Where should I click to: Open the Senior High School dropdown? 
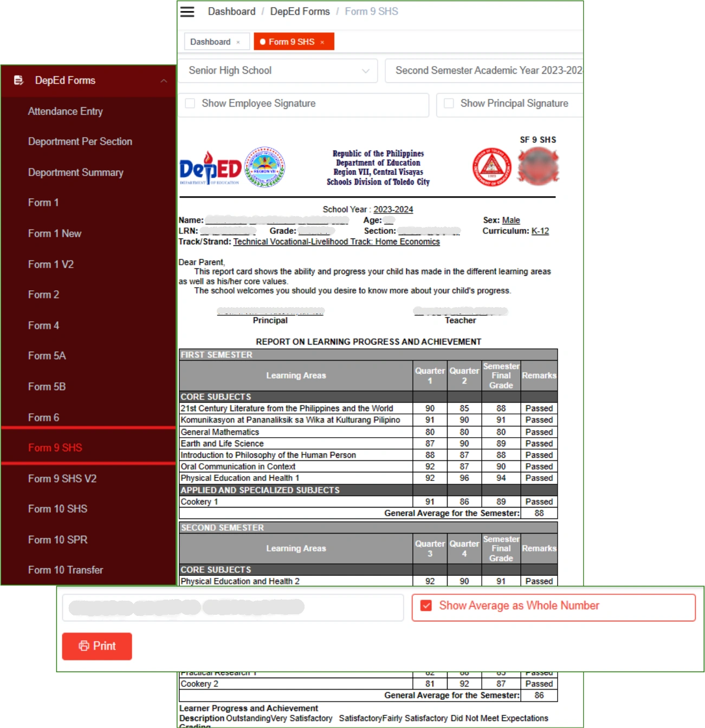point(278,70)
